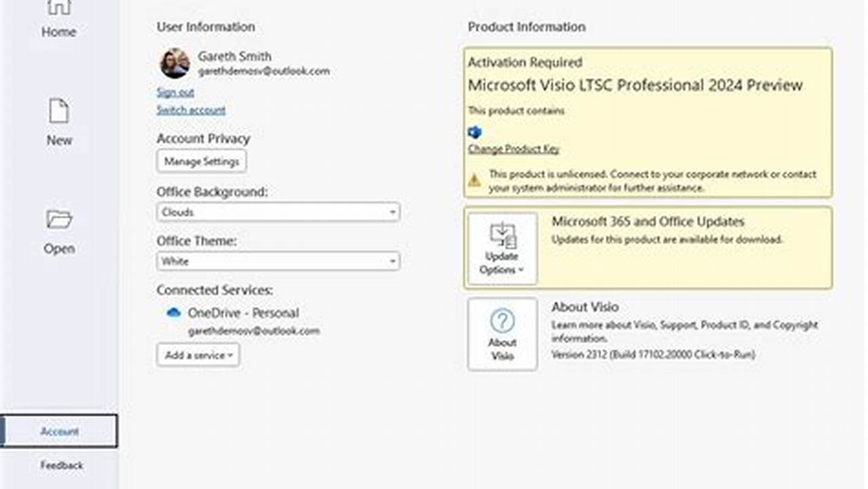Screen dimensions: 868x489
Task: Click the Sign out link
Action: (x=174, y=92)
